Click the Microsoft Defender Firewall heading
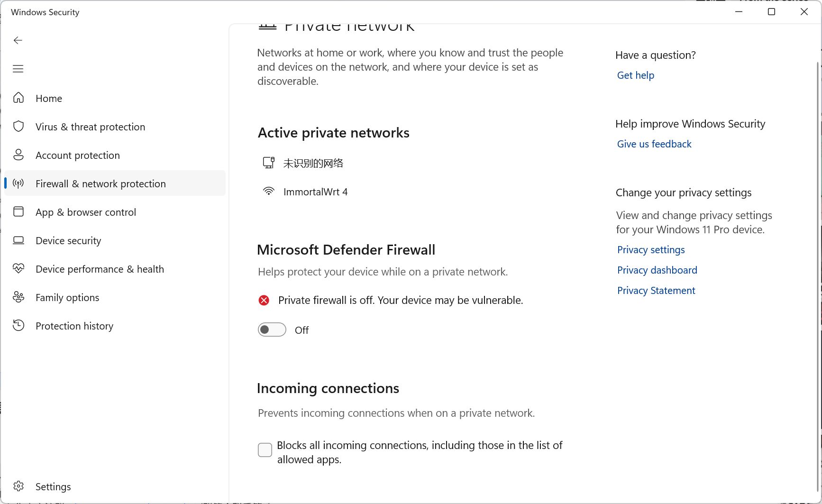Screen dimensions: 822x504 coord(346,250)
